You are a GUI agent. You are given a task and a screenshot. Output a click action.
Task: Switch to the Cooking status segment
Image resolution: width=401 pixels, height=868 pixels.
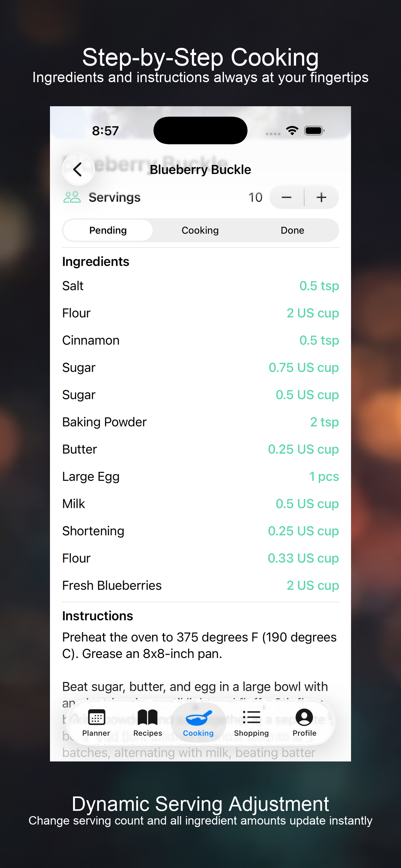coord(200,231)
